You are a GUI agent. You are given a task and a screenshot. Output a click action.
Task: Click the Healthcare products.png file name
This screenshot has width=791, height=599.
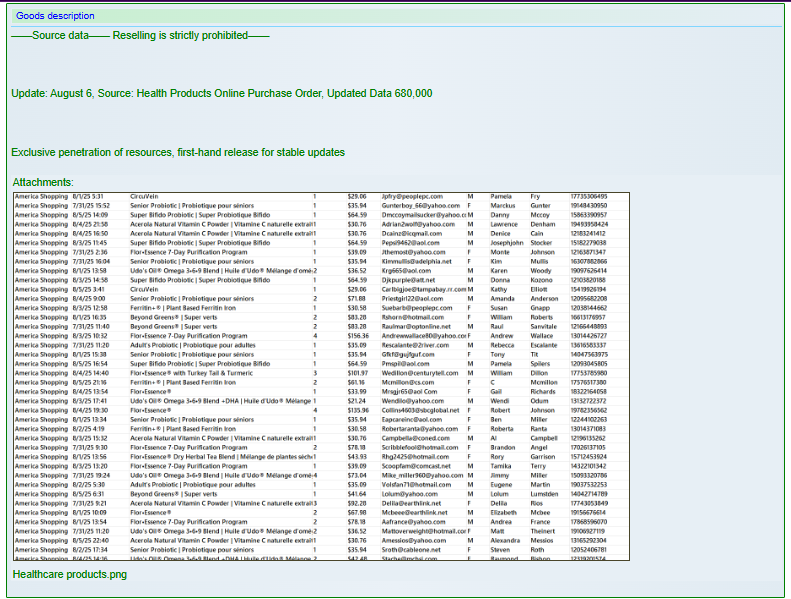(69, 575)
